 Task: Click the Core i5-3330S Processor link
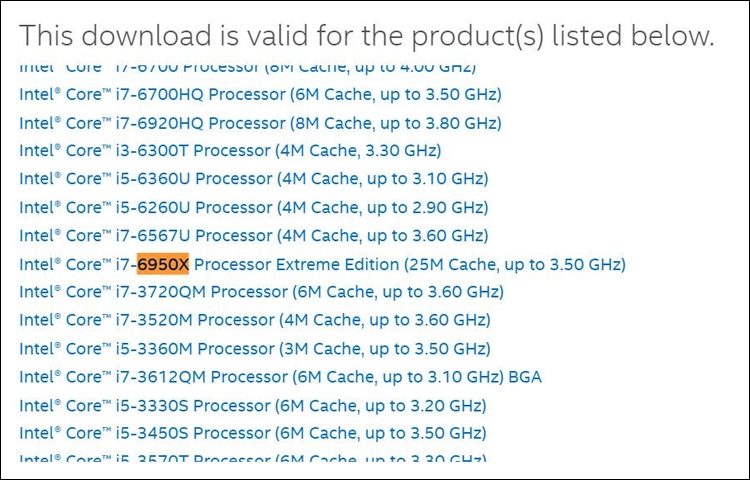coord(253,406)
